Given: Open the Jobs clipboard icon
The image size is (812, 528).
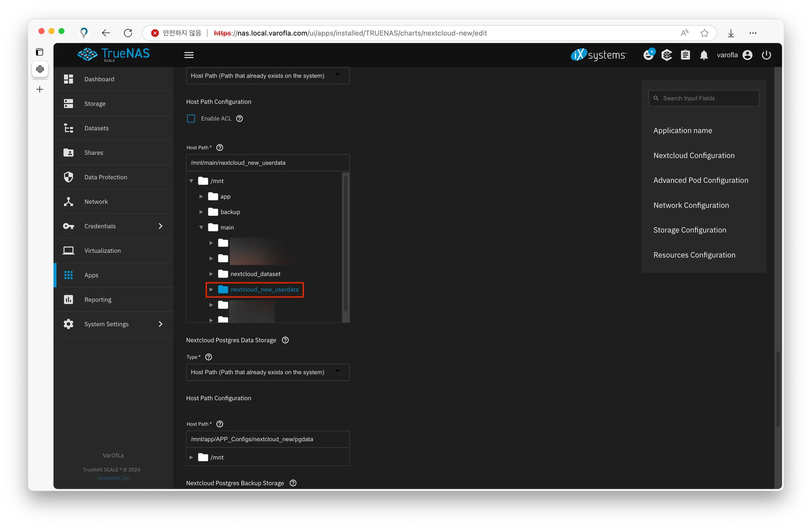Looking at the screenshot, I should (685, 55).
